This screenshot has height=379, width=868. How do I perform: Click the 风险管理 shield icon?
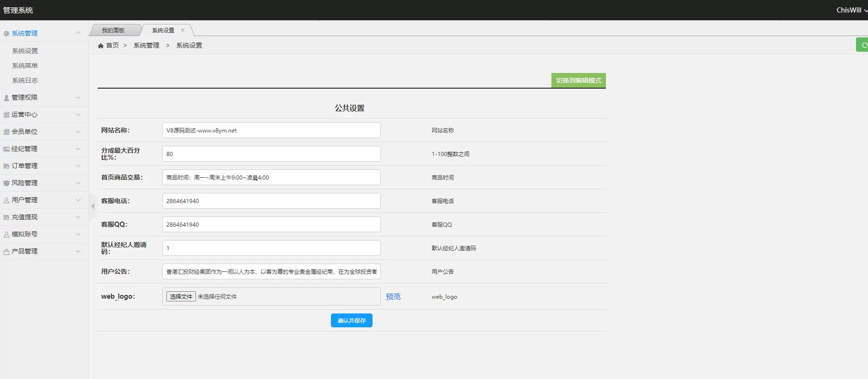click(x=6, y=183)
